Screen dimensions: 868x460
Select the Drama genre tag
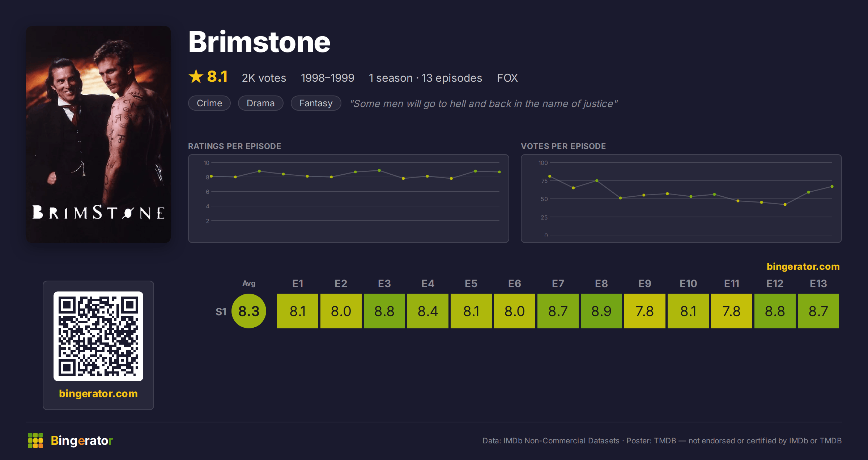(260, 103)
